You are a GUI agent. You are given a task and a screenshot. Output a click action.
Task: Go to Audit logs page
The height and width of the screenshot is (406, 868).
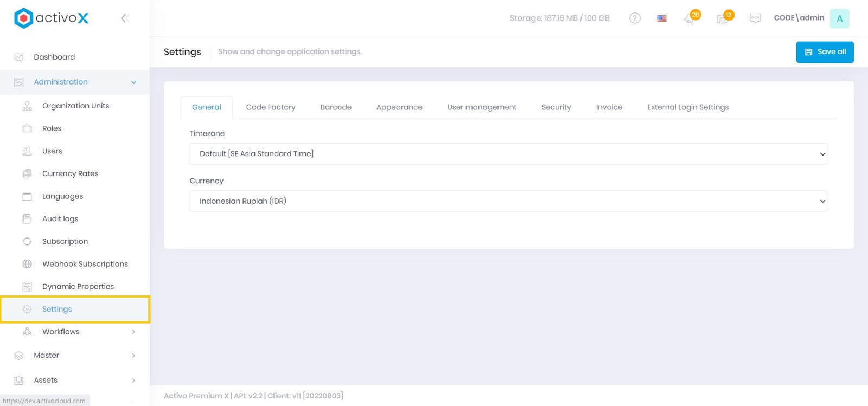[x=60, y=219]
